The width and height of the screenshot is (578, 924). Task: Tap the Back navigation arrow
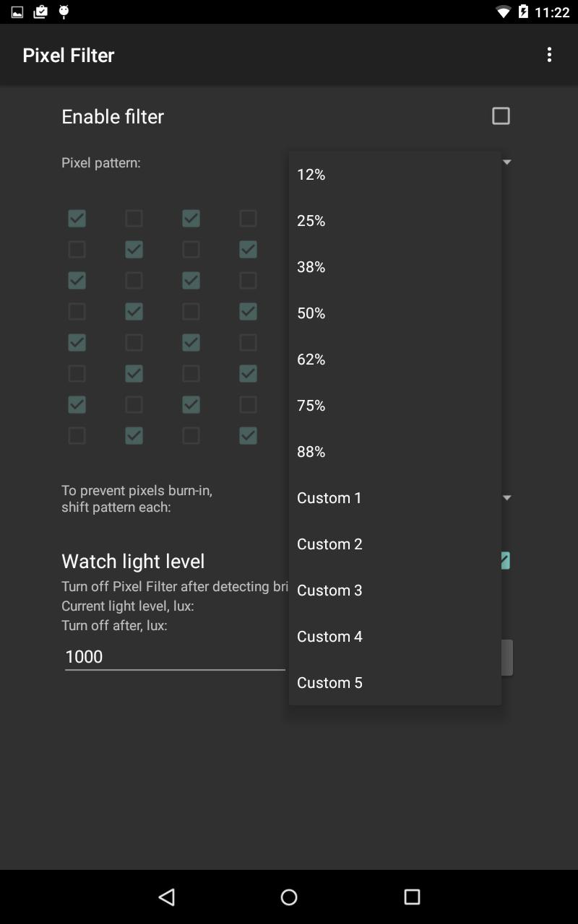tap(166, 897)
